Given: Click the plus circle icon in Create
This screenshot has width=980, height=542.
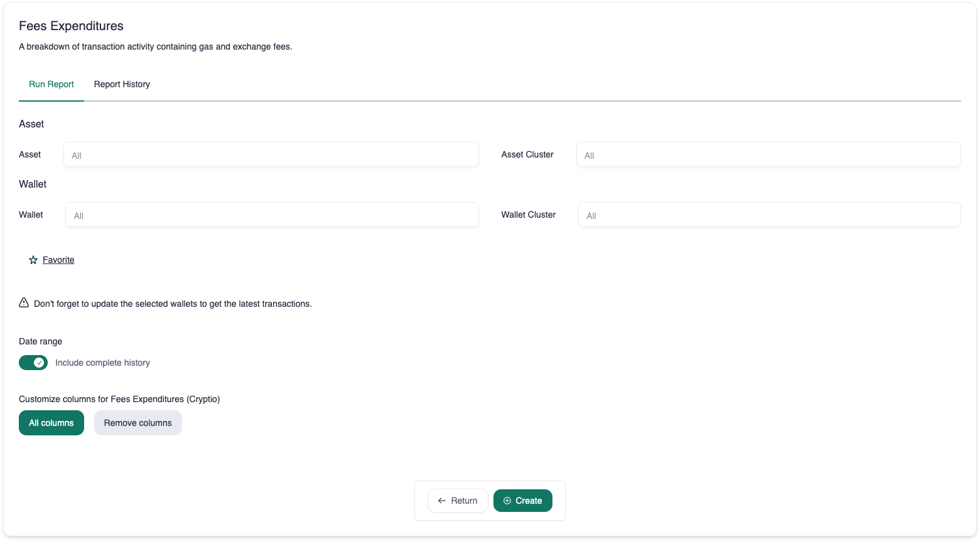Looking at the screenshot, I should [x=507, y=501].
